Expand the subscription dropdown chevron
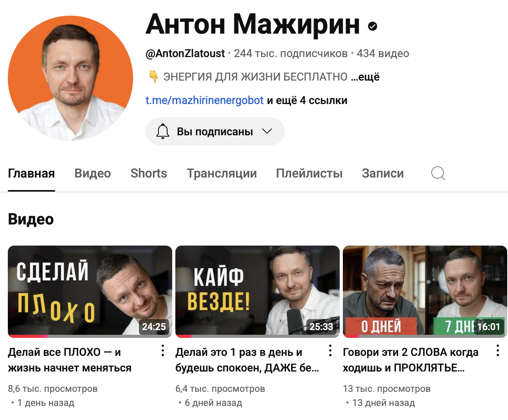Image resolution: width=508 pixels, height=420 pixels. 267,131
